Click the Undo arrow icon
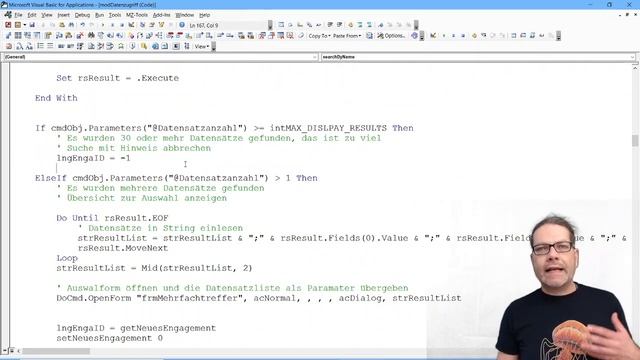 coord(82,25)
